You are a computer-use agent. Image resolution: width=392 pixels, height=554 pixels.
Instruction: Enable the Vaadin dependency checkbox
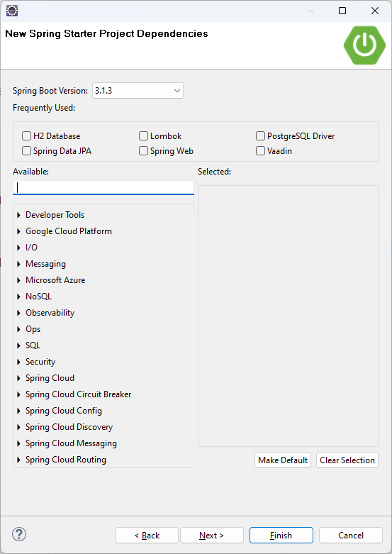[x=260, y=151]
